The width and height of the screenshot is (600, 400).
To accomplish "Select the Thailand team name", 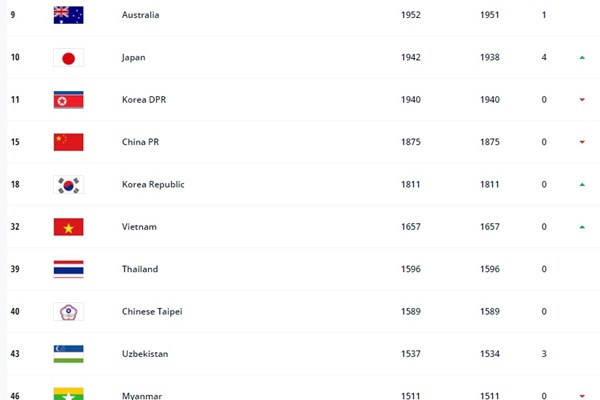I will tap(140, 269).
